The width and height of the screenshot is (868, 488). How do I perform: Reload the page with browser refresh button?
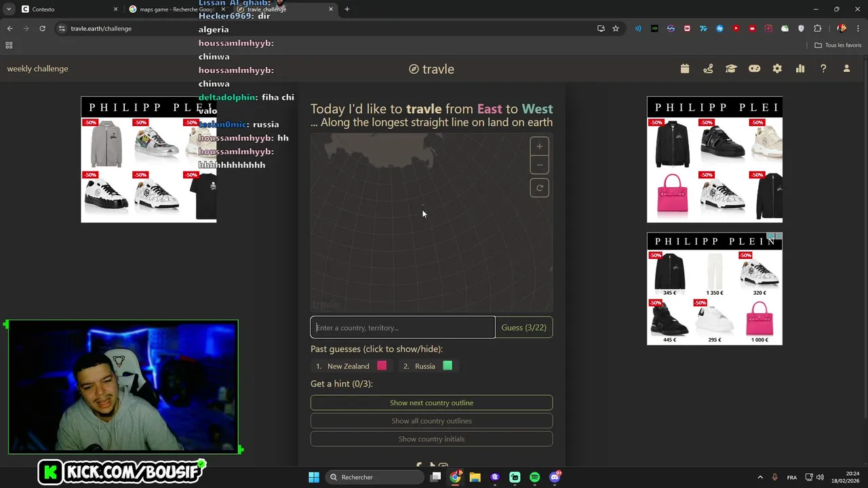[x=42, y=28]
